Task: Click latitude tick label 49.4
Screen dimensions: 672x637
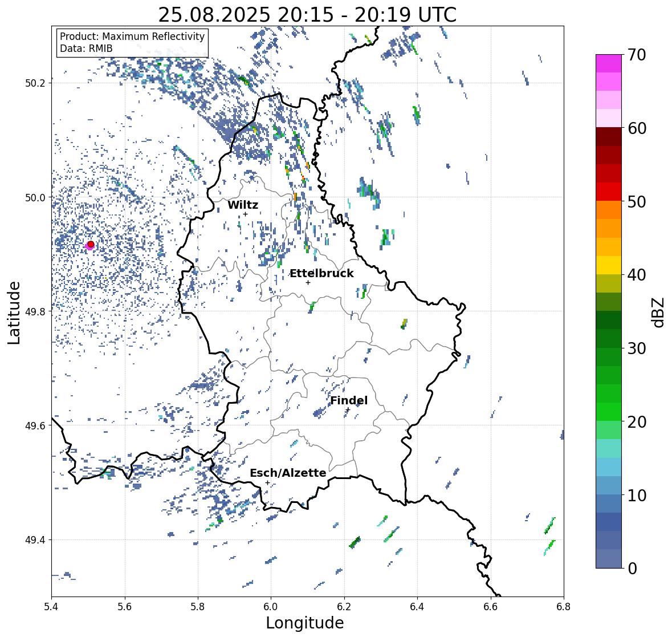Action: point(35,540)
